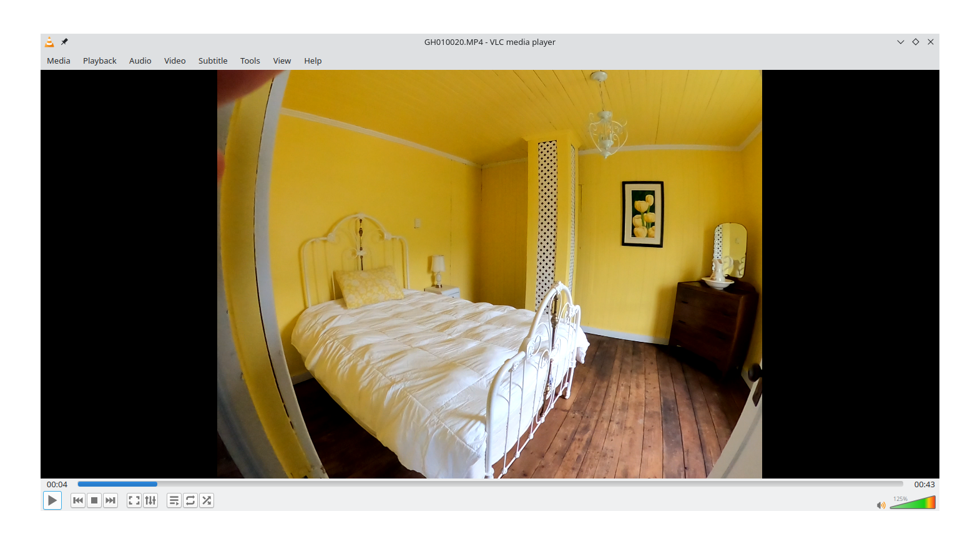The width and height of the screenshot is (980, 559).
Task: Click the Play button
Action: (52, 500)
